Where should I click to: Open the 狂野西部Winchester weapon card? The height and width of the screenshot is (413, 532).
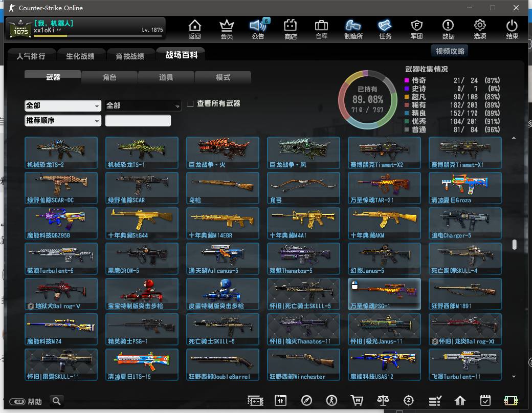[x=303, y=364]
